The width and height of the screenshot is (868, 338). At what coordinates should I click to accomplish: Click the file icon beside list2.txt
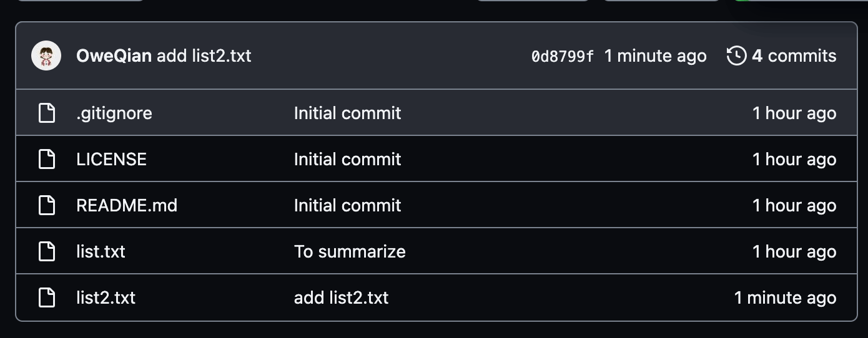pos(47,297)
